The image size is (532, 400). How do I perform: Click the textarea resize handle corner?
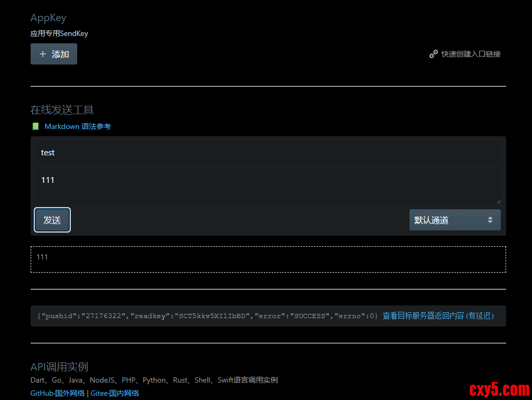498,202
